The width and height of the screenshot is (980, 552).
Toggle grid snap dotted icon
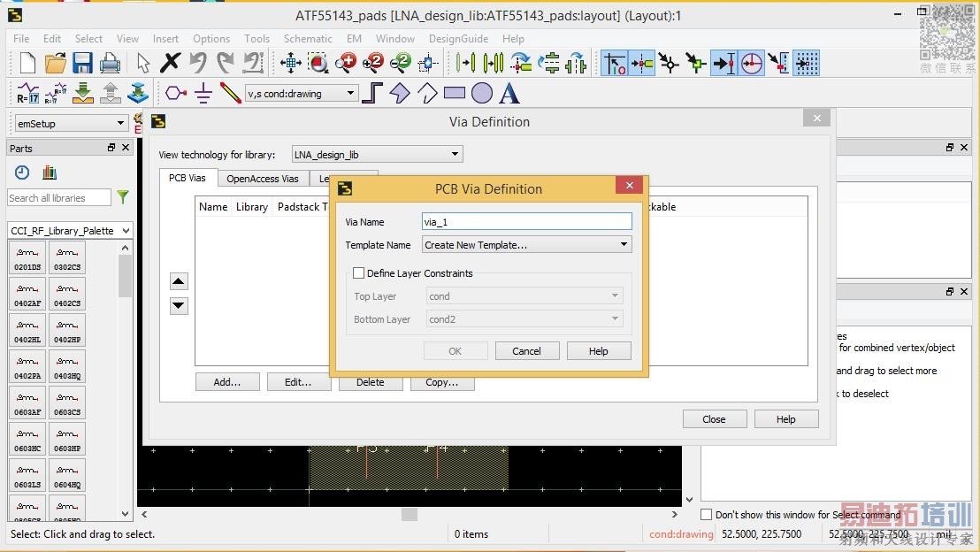click(x=807, y=63)
